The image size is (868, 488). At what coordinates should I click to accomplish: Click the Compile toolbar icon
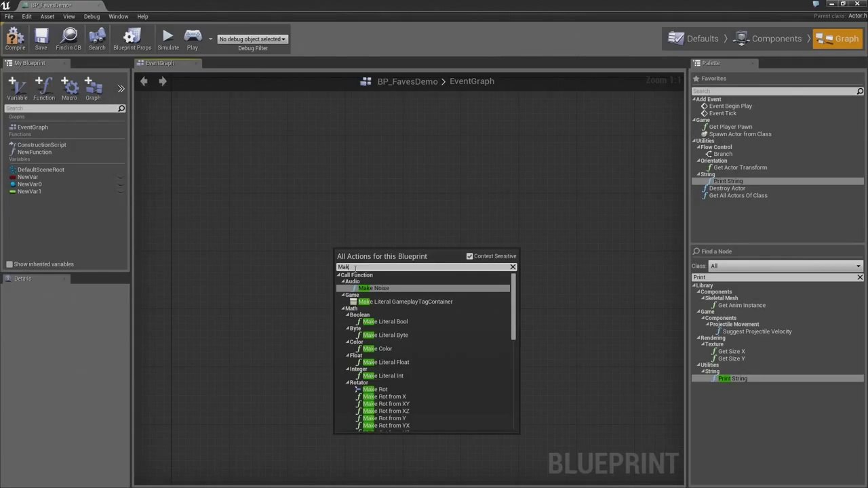(15, 39)
